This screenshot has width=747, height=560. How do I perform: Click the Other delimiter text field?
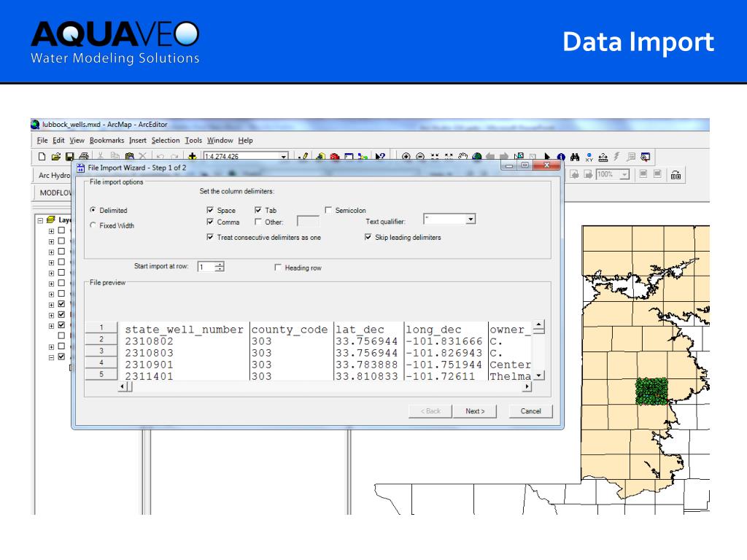308,222
